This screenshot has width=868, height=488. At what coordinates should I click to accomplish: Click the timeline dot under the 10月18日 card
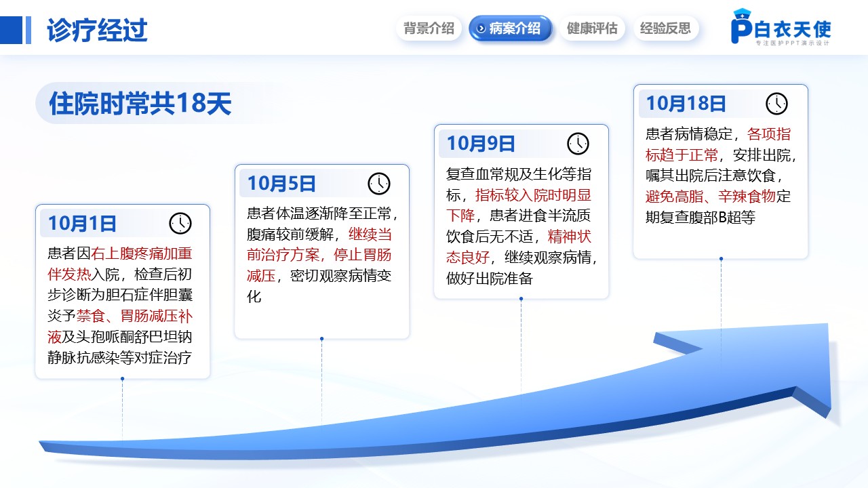(x=721, y=259)
